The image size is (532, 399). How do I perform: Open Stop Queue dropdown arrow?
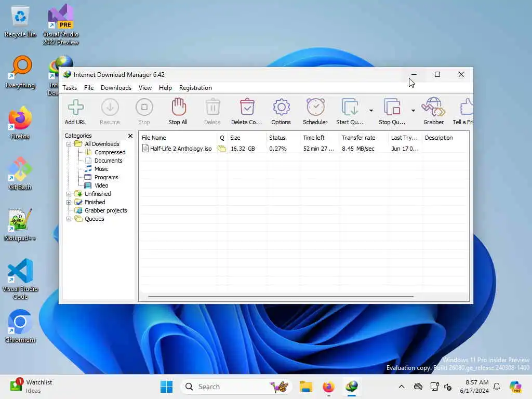coord(413,111)
